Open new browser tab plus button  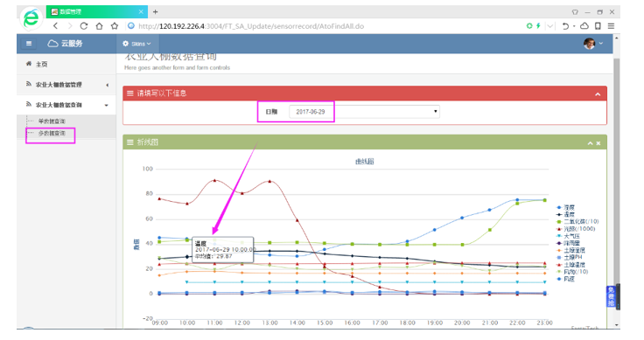pos(155,12)
